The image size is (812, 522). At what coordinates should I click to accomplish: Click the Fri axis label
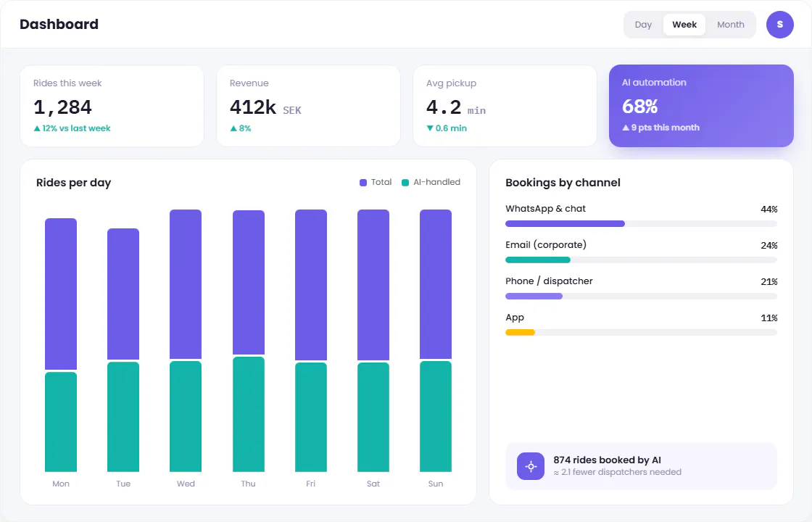click(x=311, y=484)
